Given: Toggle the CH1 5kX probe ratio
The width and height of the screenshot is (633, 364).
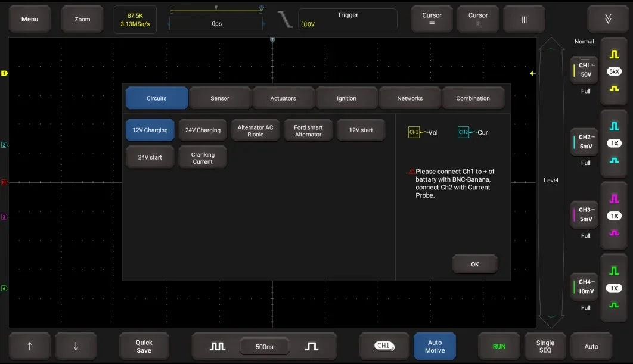Looking at the screenshot, I should 614,71.
